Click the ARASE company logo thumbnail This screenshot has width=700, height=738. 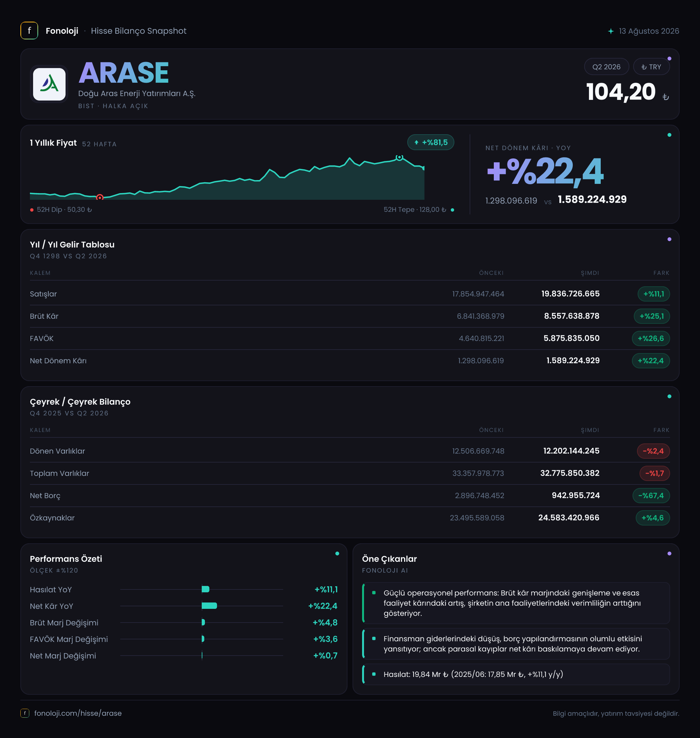(x=49, y=84)
